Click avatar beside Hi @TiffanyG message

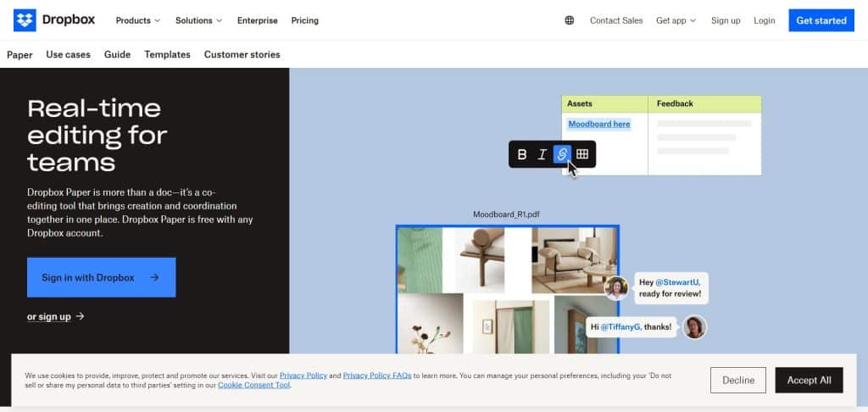pos(694,327)
